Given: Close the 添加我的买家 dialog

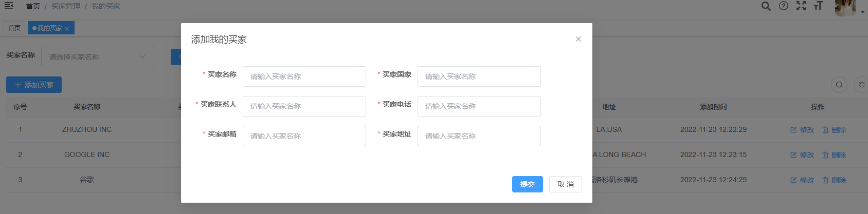Looking at the screenshot, I should click(x=578, y=39).
